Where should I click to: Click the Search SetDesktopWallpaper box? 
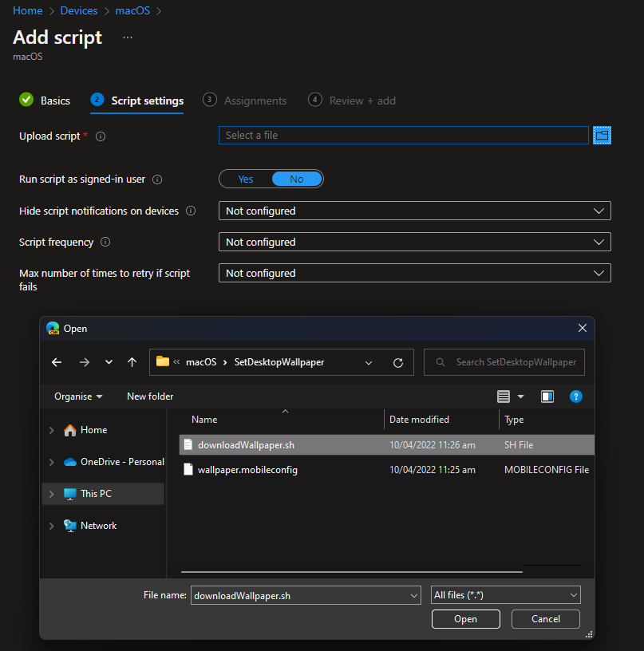click(x=504, y=362)
